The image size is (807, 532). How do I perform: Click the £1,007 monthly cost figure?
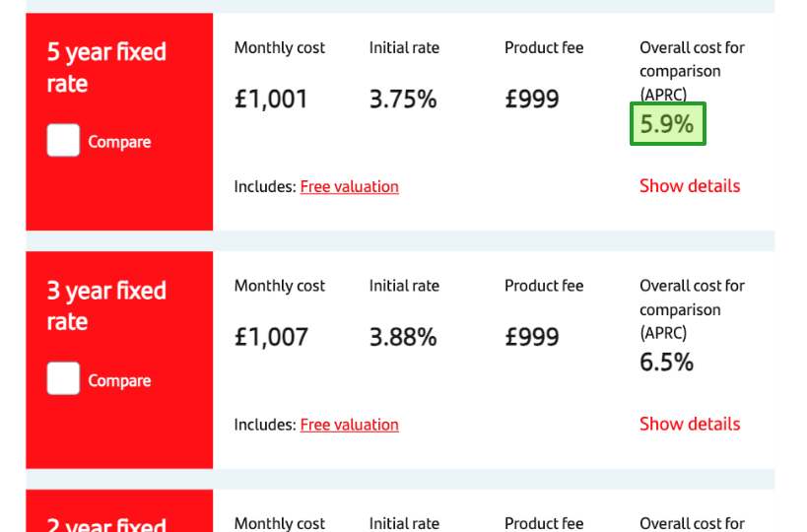coord(271,338)
